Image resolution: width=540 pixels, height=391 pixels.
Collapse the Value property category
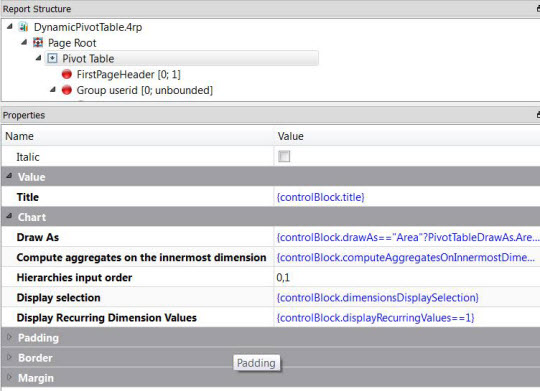[9, 176]
